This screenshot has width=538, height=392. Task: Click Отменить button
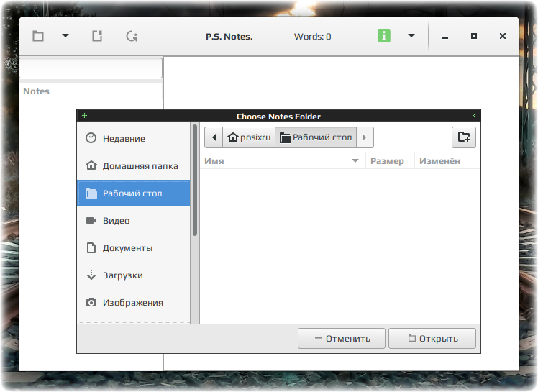point(342,339)
